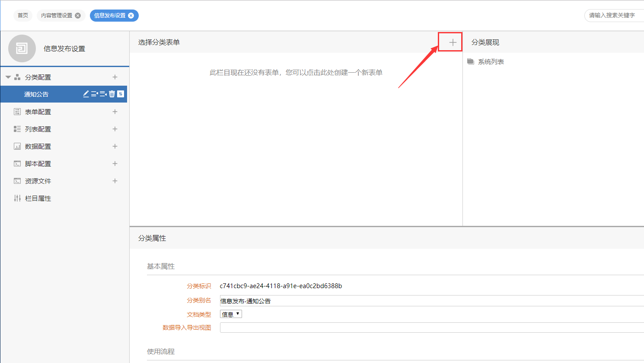
Task: Open 栏目属性 in the sidebar
Action: click(38, 198)
